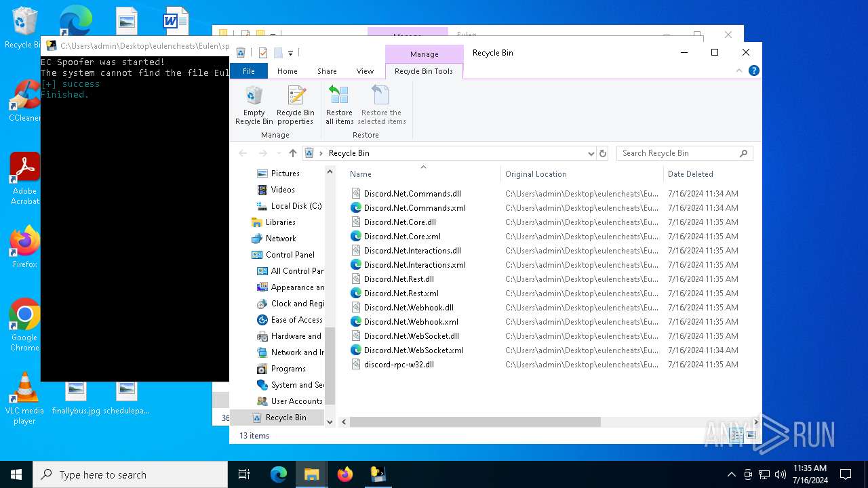This screenshot has width=868, height=488.
Task: Click the horizontal scrollbar in file list
Action: (475, 422)
